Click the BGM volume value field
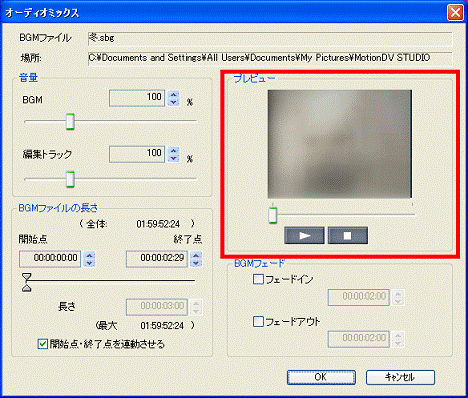 coord(137,98)
